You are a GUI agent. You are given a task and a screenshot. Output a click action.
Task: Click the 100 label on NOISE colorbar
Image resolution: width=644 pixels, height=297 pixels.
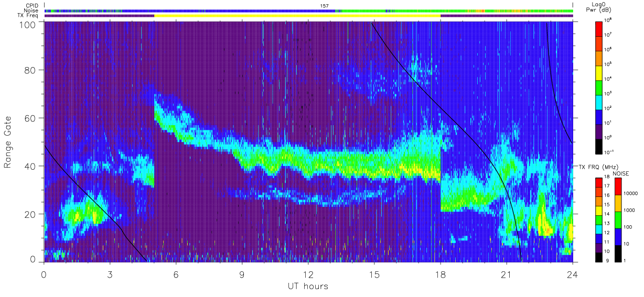(x=627, y=227)
